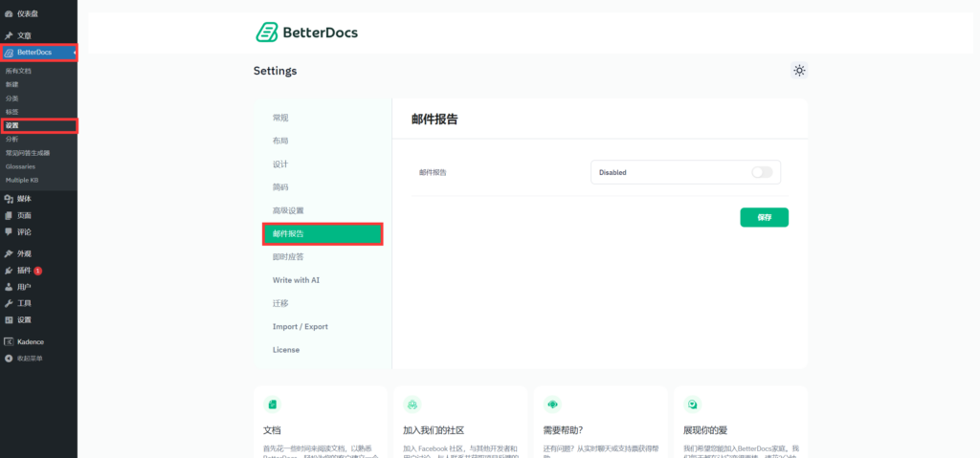Click the user icon beside 用户
980x458 pixels.
9,287
